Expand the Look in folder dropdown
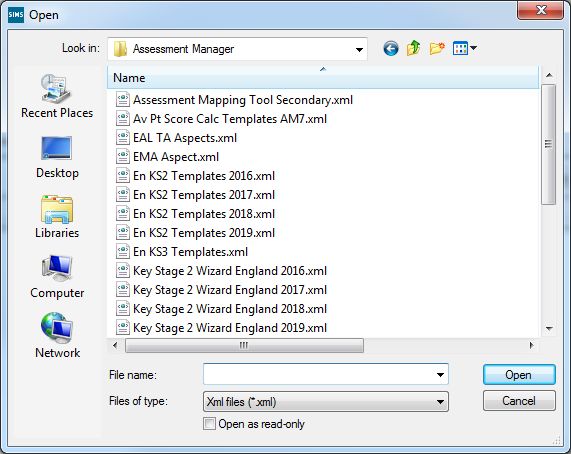 [x=359, y=49]
